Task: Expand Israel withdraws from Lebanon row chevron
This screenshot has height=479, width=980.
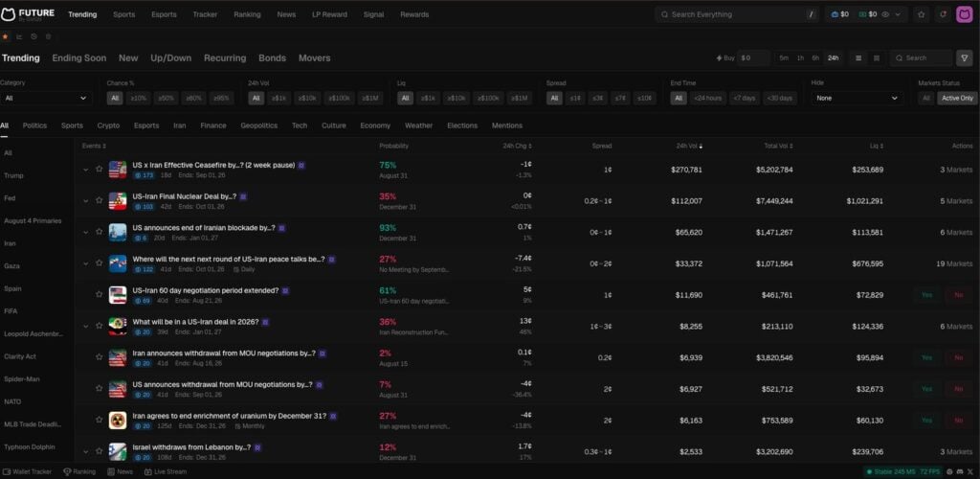Action: (85, 451)
